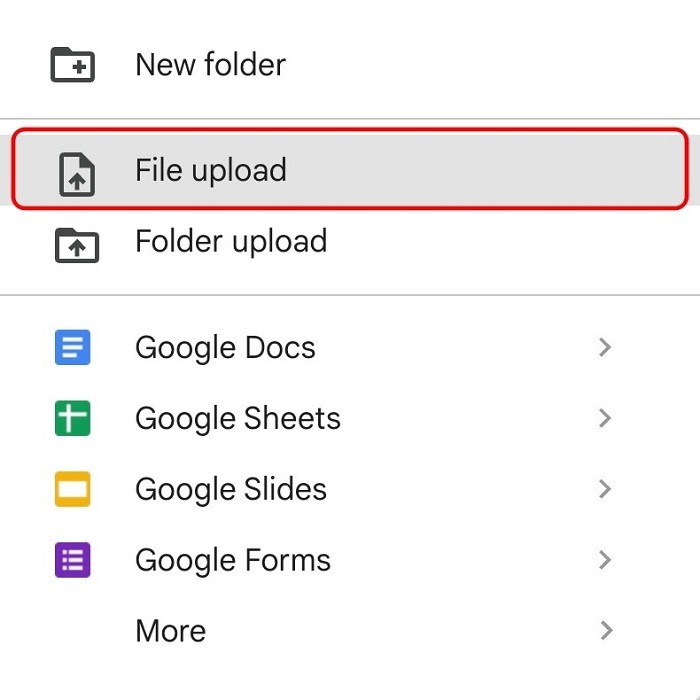The height and width of the screenshot is (700, 700).
Task: Click the blue Google Docs icon
Action: [72, 348]
